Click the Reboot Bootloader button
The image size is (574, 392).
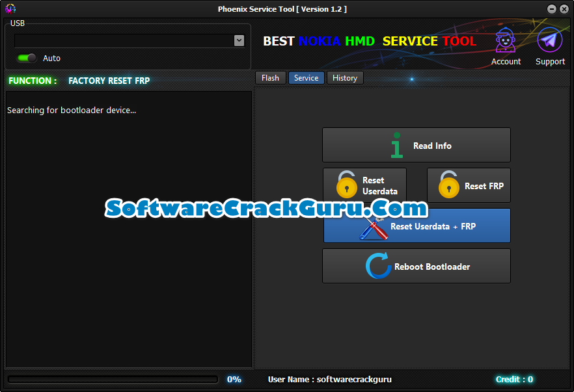(x=417, y=266)
